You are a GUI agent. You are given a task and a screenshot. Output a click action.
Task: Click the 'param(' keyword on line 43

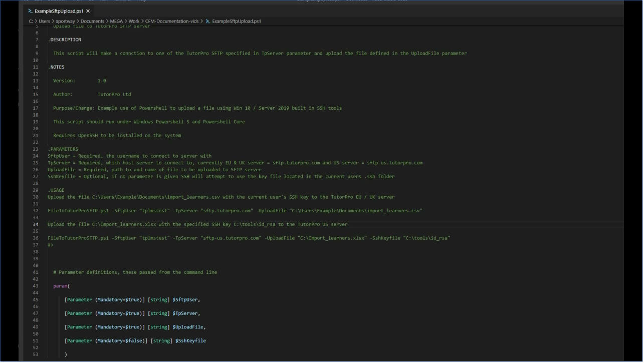(x=62, y=286)
